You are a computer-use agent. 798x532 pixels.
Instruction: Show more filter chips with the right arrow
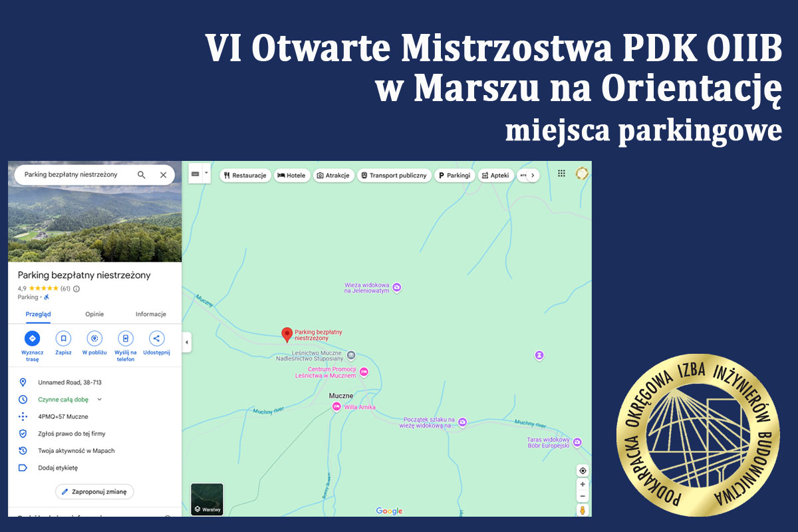[x=532, y=176]
